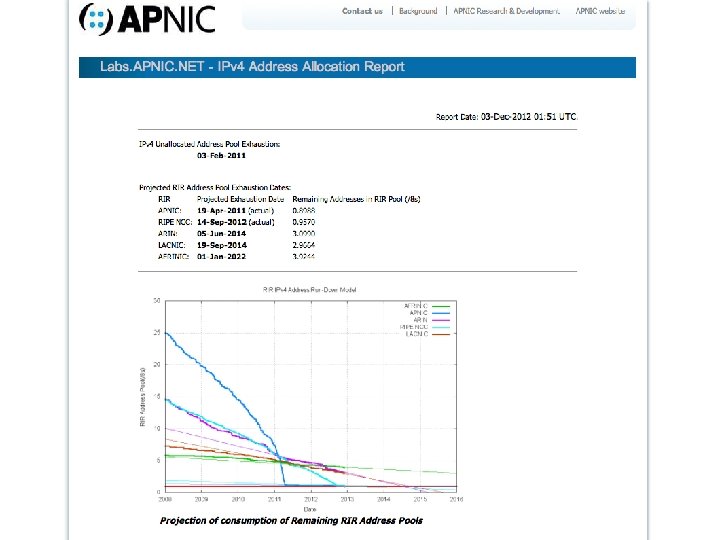This screenshot has width=720, height=540.
Task: Click the APNIC blue legend line
Action: [x=441, y=313]
